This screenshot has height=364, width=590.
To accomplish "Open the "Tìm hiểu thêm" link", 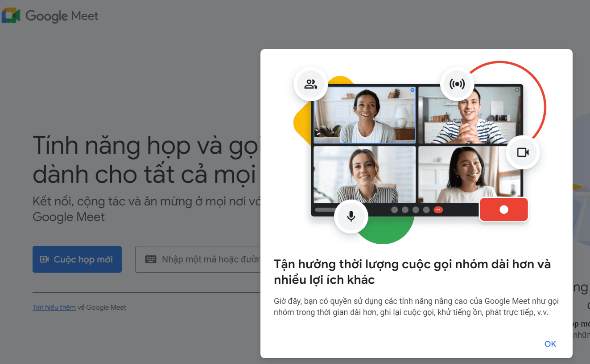I will click(x=54, y=307).
